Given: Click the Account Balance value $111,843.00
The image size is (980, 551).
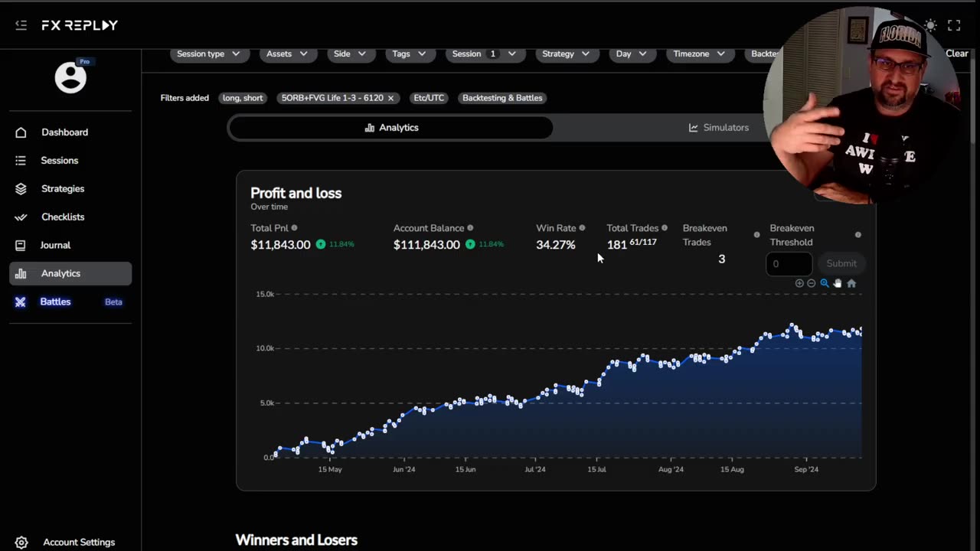Looking at the screenshot, I should click(426, 245).
